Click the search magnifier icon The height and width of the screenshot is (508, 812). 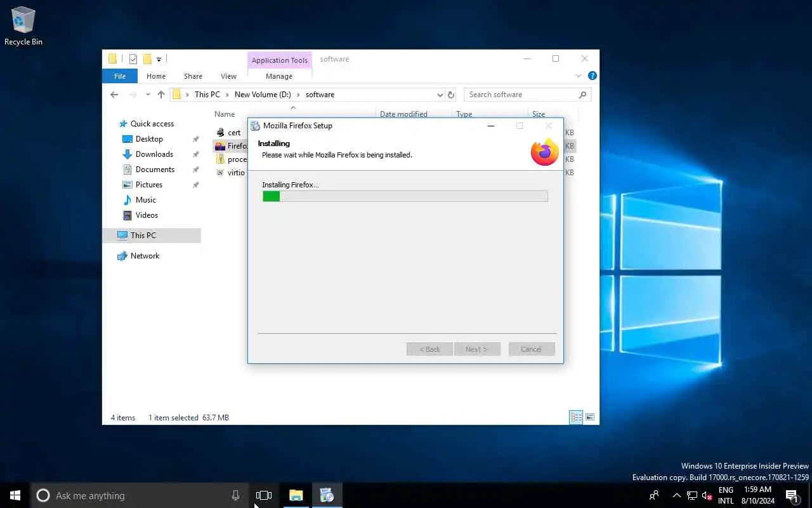click(x=582, y=95)
